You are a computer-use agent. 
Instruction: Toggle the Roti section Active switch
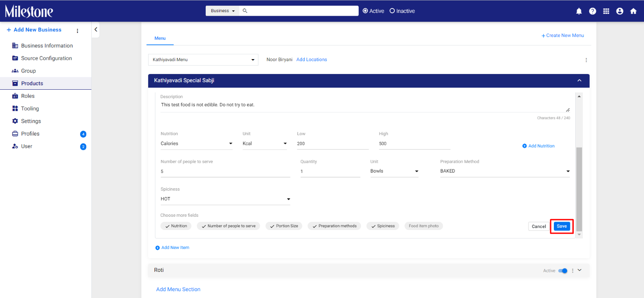click(563, 271)
